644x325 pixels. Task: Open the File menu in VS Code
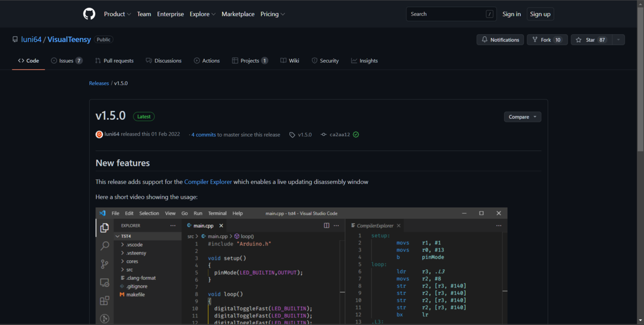(115, 213)
